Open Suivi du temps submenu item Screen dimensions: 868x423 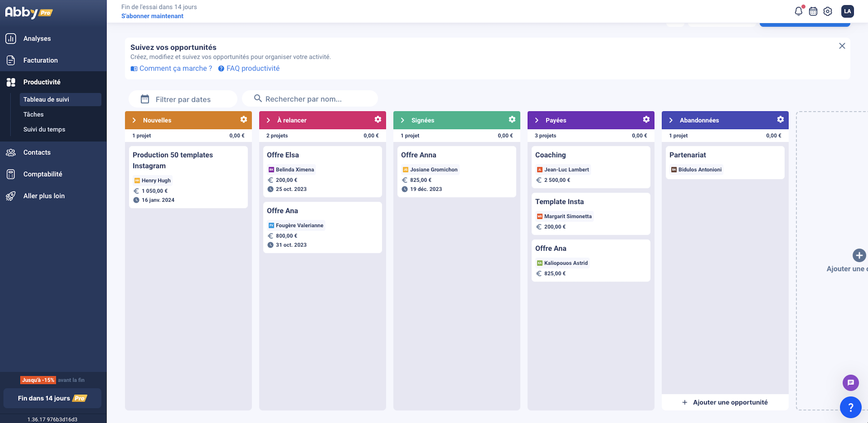[x=44, y=129]
